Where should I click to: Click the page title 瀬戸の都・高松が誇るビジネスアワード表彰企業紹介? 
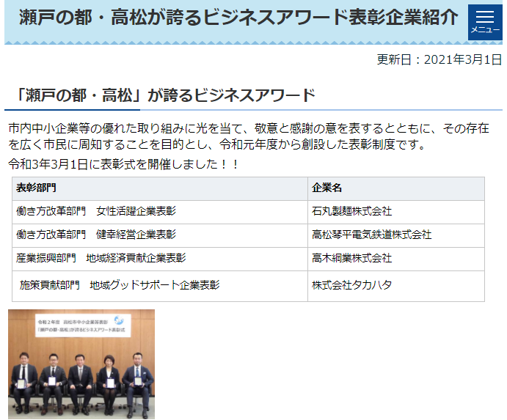pyautogui.click(x=238, y=17)
